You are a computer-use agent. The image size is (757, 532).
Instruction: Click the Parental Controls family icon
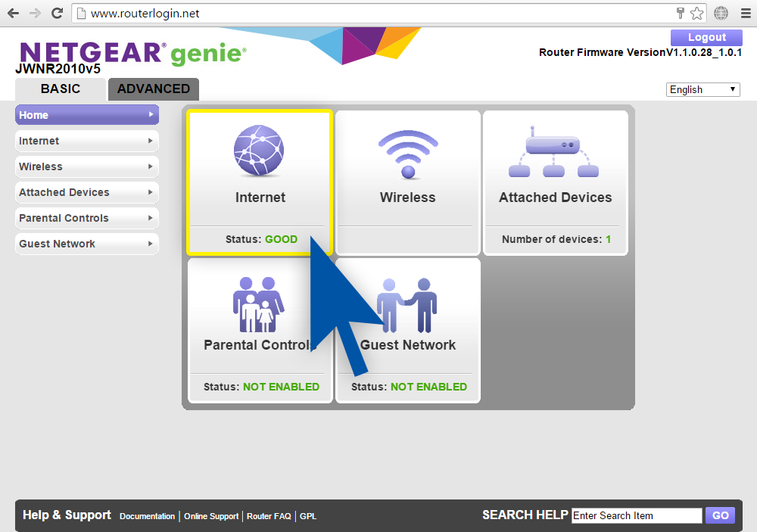point(259,304)
